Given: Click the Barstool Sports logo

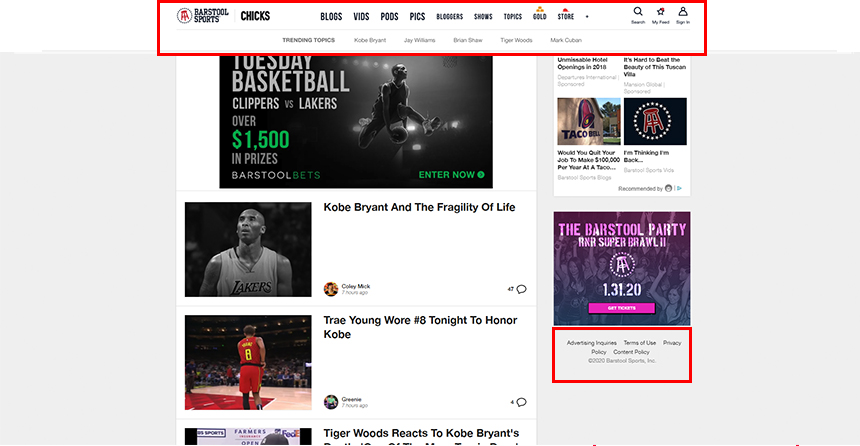Looking at the screenshot, I should click(202, 16).
